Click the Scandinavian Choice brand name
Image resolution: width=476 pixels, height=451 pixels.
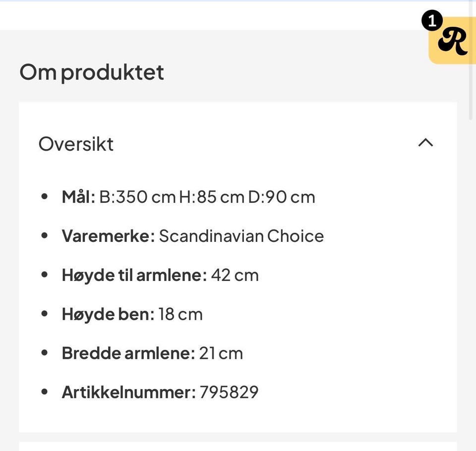(x=241, y=236)
